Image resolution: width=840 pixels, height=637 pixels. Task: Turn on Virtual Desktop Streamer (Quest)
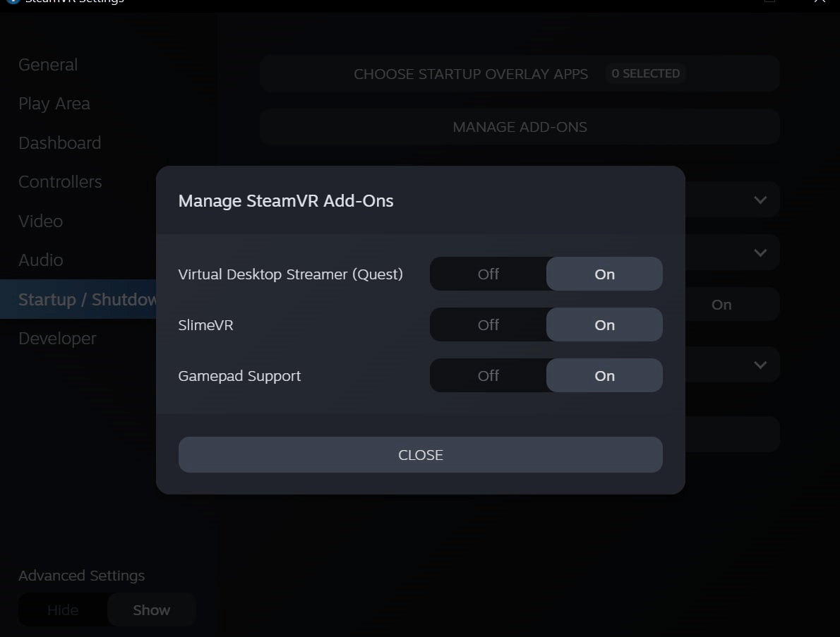[604, 274]
